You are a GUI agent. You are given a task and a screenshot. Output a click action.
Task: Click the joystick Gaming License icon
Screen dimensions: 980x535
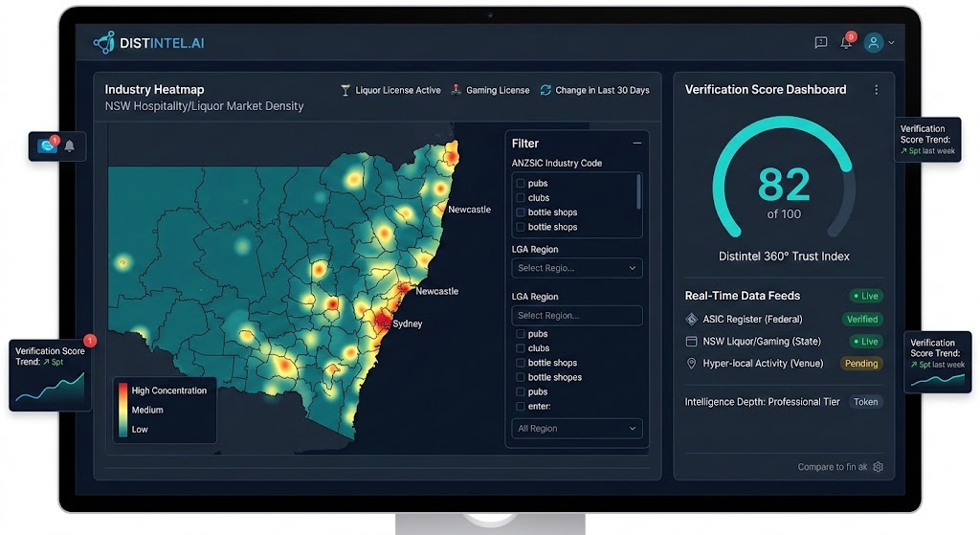tap(457, 90)
